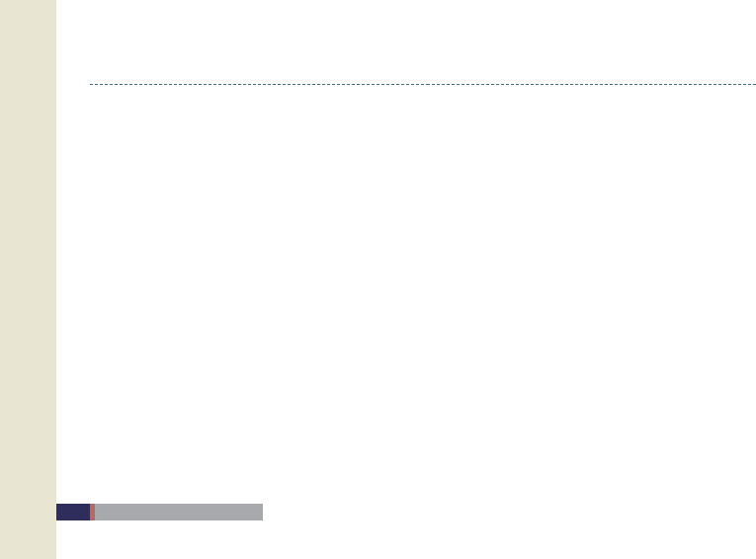Click the thin red sliver beside navy block

click(92, 512)
